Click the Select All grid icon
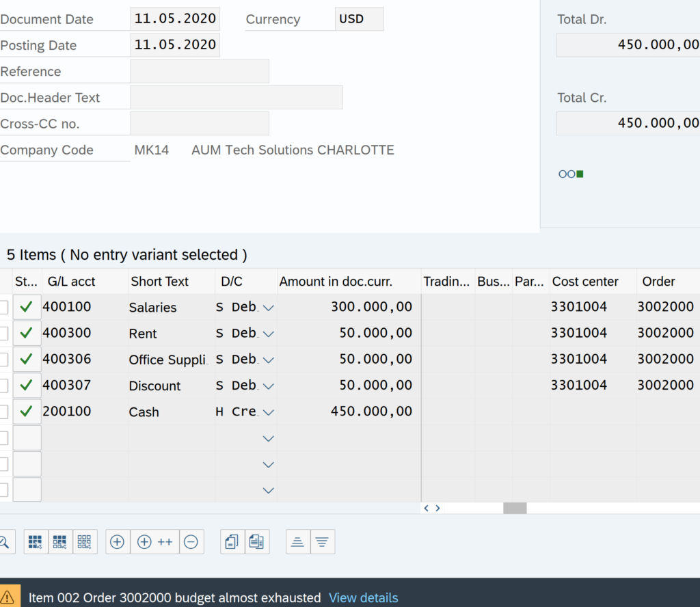 [36, 542]
